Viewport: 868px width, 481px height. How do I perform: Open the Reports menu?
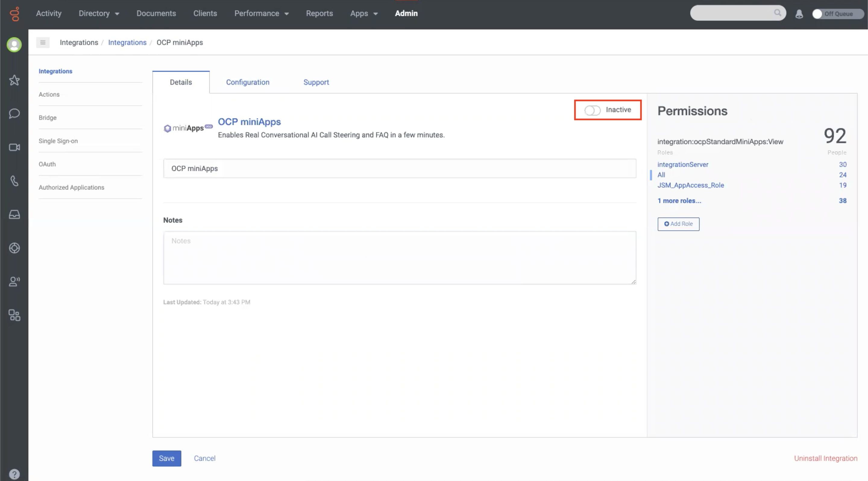click(319, 14)
